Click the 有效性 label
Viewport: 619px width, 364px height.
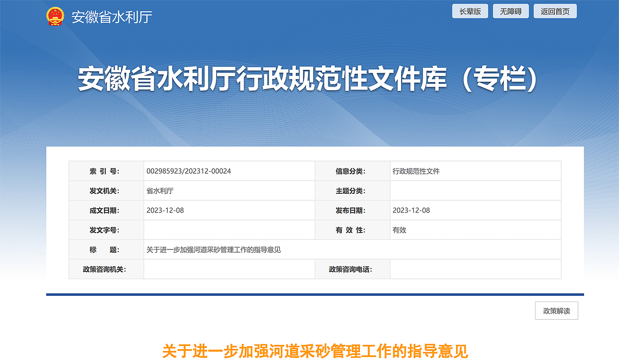tap(350, 230)
